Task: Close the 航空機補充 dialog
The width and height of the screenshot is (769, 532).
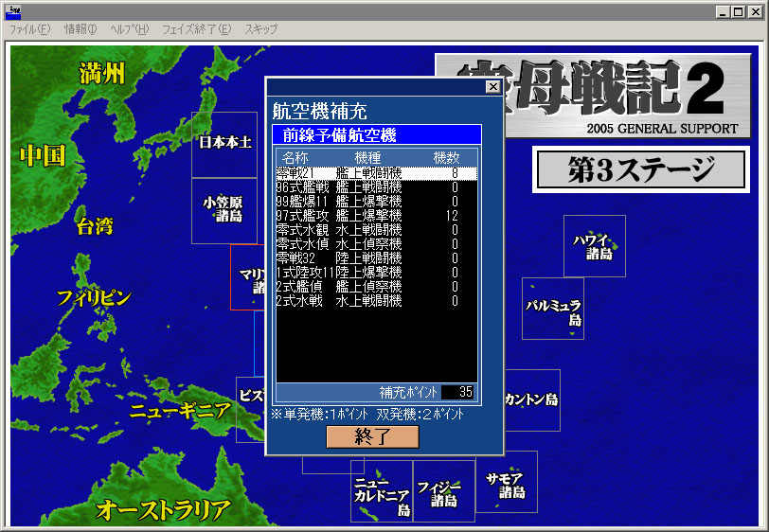Action: 492,87
